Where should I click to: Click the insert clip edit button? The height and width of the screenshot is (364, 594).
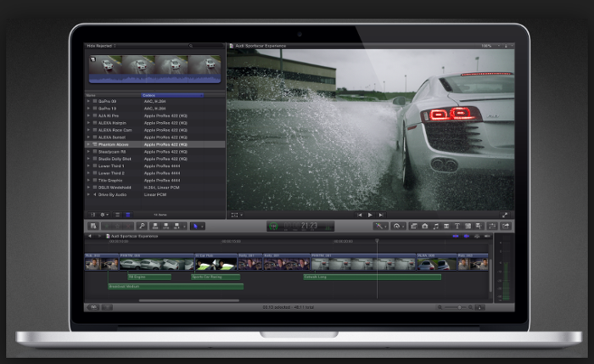tap(166, 227)
